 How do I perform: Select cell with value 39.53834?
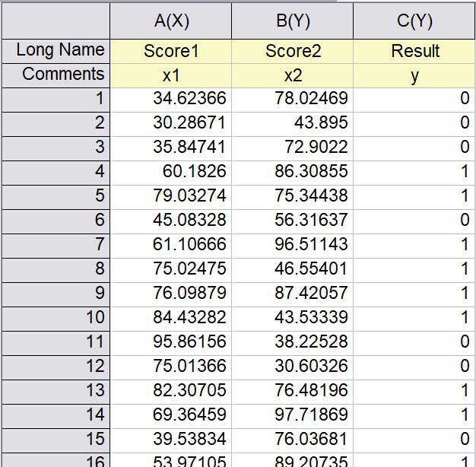click(x=171, y=440)
